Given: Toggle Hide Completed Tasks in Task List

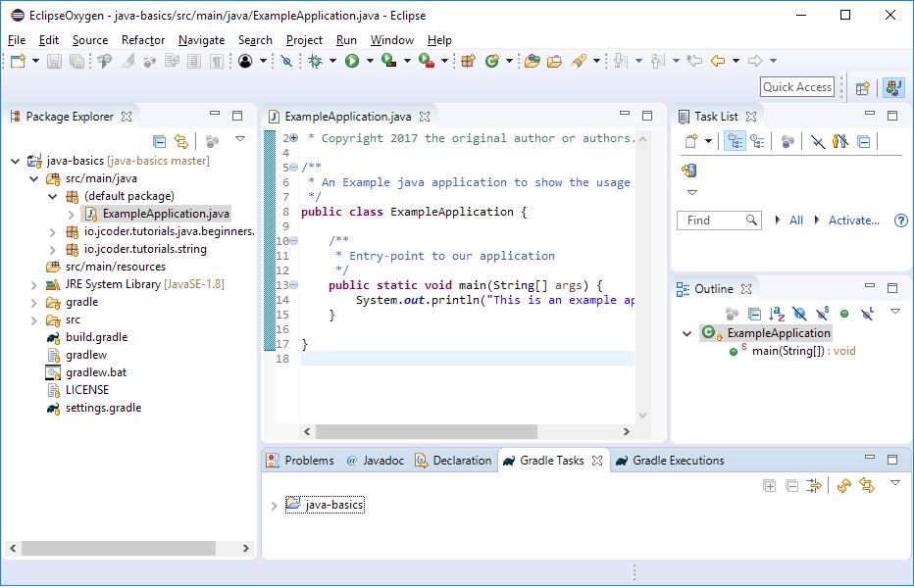Looking at the screenshot, I should point(818,141).
